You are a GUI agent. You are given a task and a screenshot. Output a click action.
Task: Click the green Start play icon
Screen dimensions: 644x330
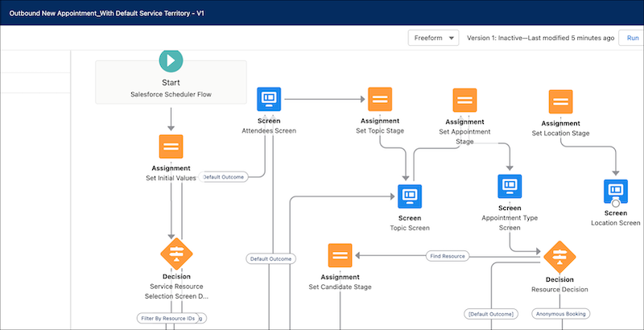pos(171,60)
